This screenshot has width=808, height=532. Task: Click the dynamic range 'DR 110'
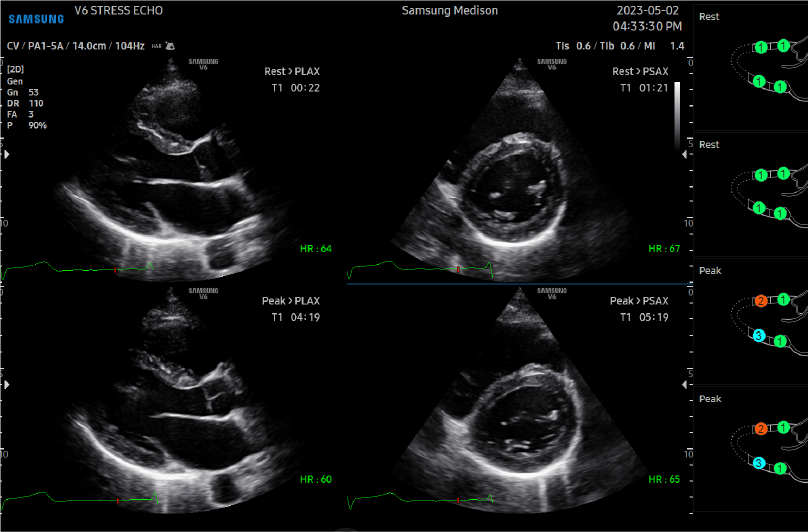pyautogui.click(x=25, y=103)
